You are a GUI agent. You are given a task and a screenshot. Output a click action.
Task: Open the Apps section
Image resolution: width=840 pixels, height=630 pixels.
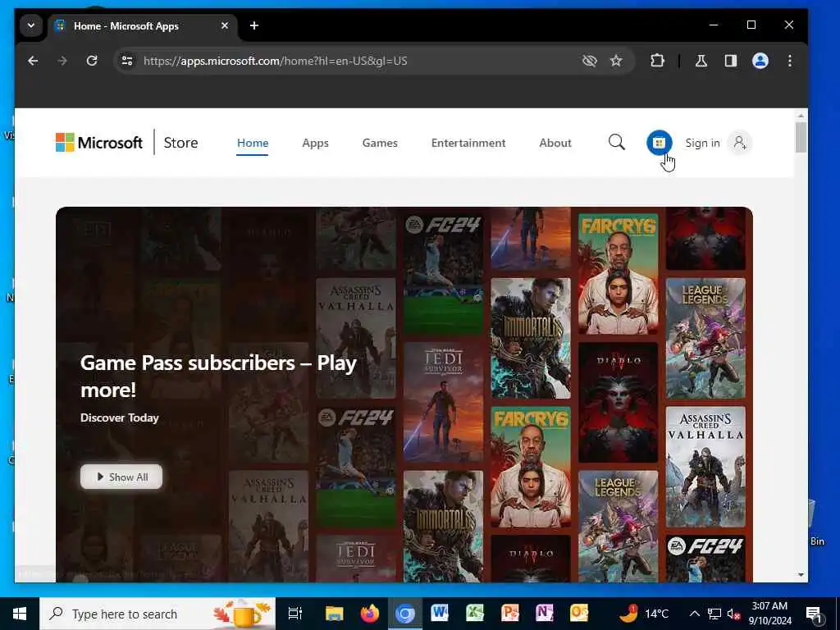tap(315, 143)
